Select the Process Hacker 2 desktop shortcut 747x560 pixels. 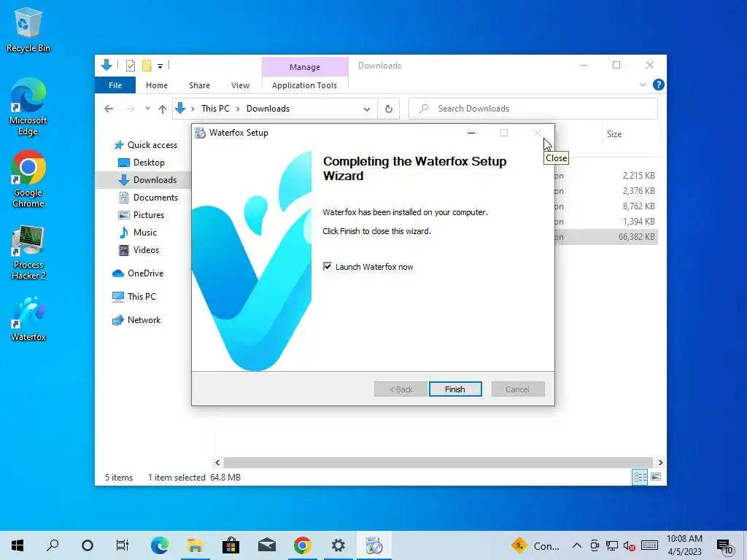tap(28, 253)
